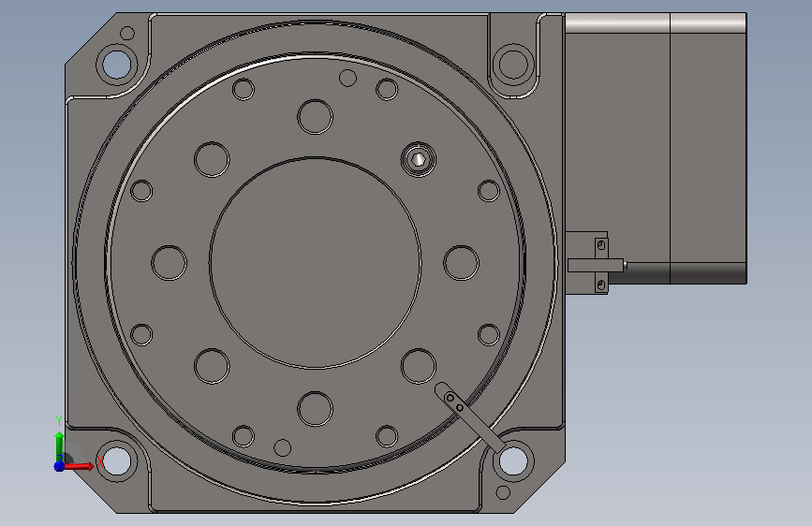Screen dimensions: 812x526
Task: Select the small hole near the top-left chamfer
Action: (x=126, y=34)
